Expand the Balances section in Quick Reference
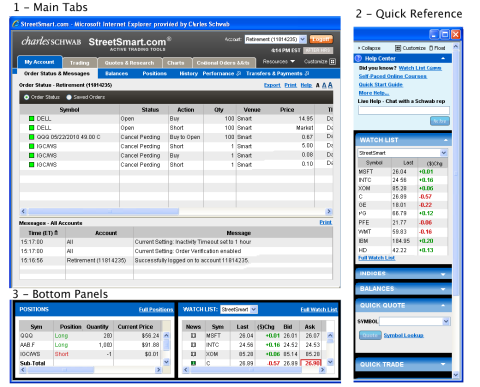 pos(443,289)
